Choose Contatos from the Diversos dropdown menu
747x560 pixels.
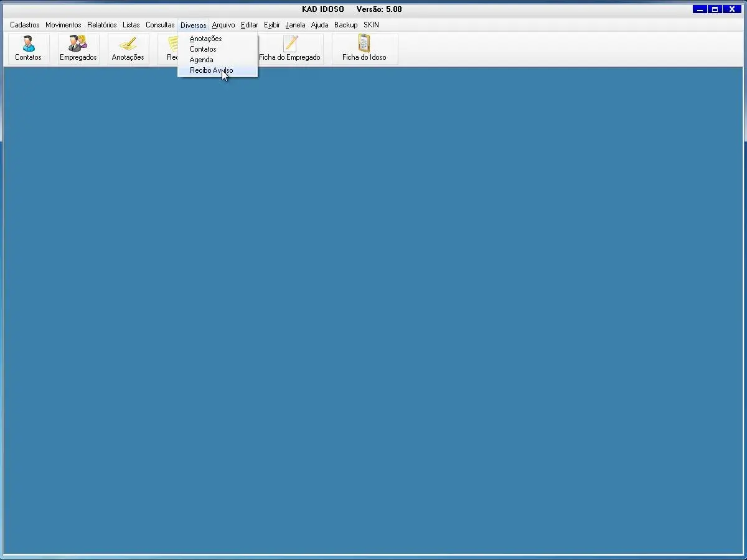[203, 49]
